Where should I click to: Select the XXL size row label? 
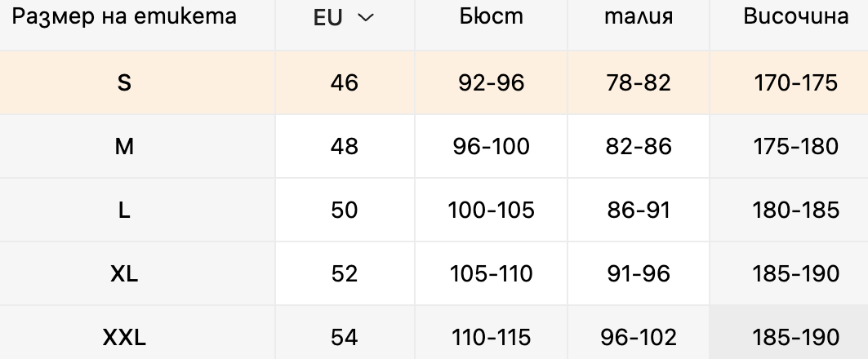point(124,337)
